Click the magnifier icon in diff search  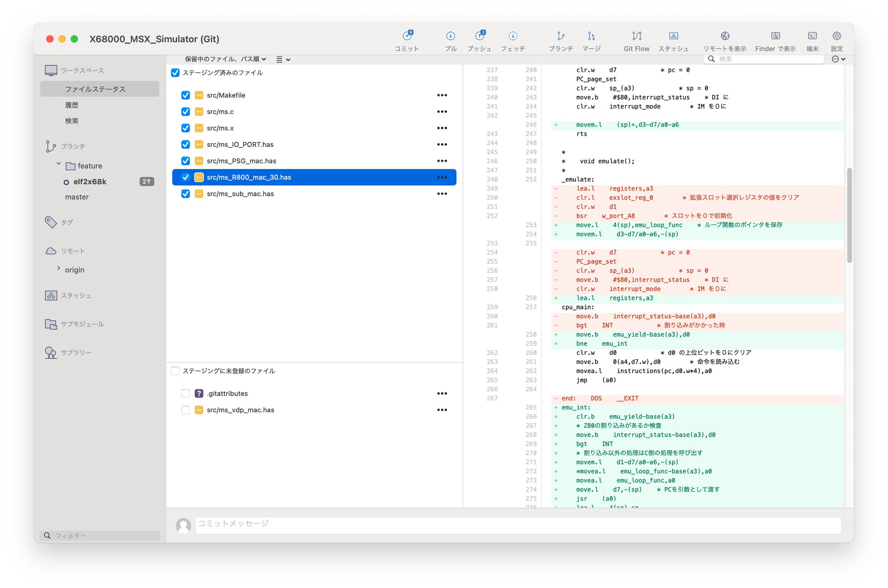tap(711, 59)
